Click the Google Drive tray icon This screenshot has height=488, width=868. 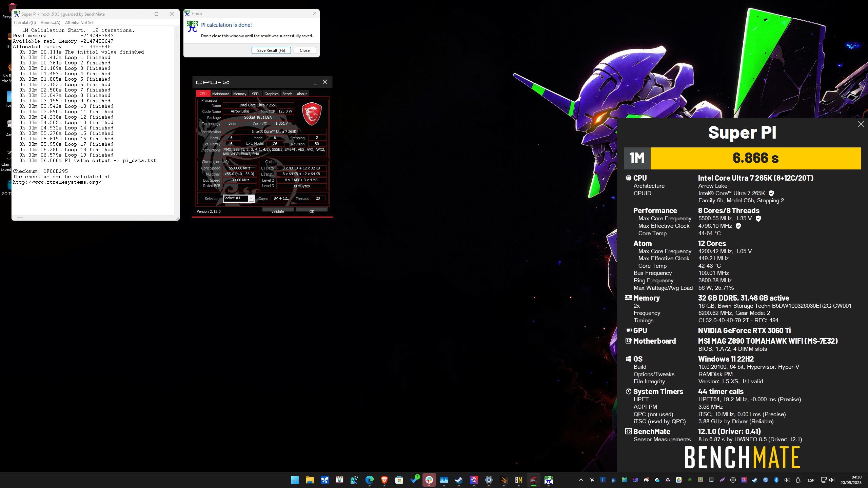(679, 480)
